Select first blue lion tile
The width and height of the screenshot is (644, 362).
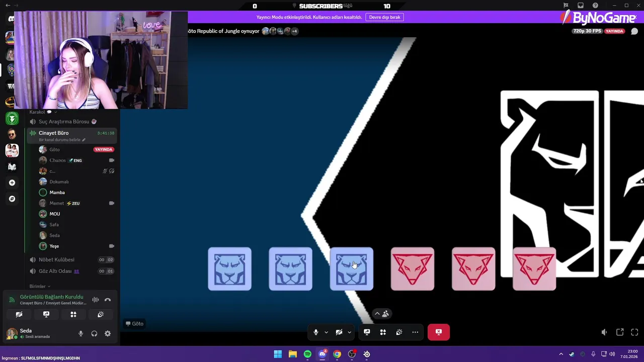tap(229, 269)
